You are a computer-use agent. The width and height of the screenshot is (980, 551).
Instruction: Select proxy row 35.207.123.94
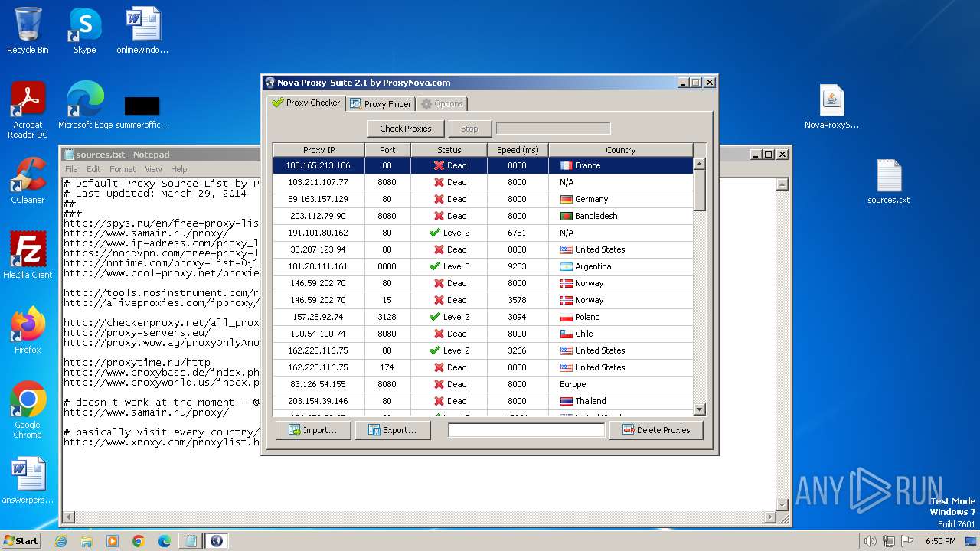[x=483, y=249]
